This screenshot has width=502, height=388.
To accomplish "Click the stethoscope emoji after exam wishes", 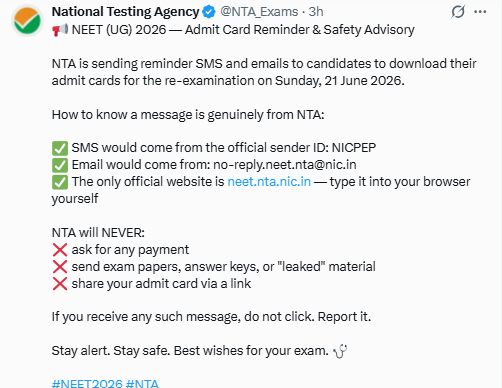I will 340,351.
